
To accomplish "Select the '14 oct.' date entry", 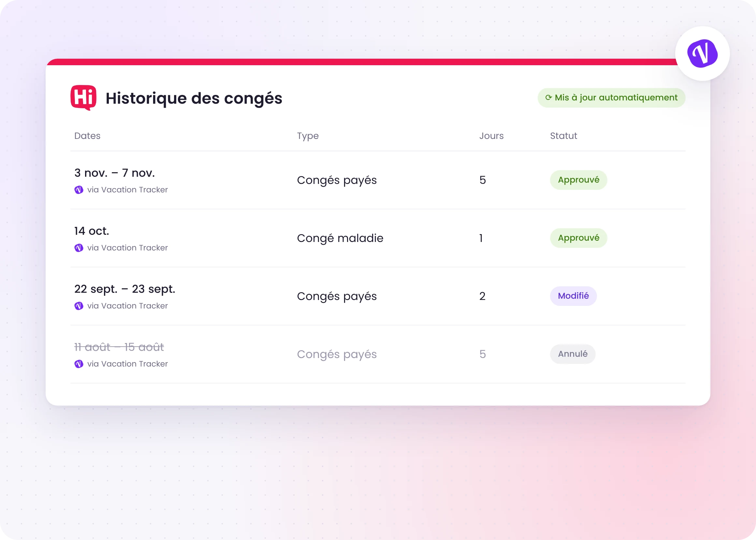I will (x=91, y=231).
